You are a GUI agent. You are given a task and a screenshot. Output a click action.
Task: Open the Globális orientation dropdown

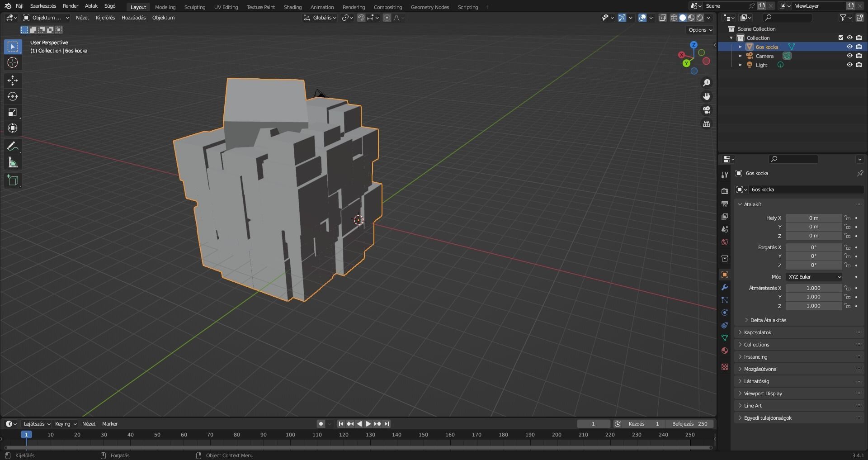click(320, 18)
